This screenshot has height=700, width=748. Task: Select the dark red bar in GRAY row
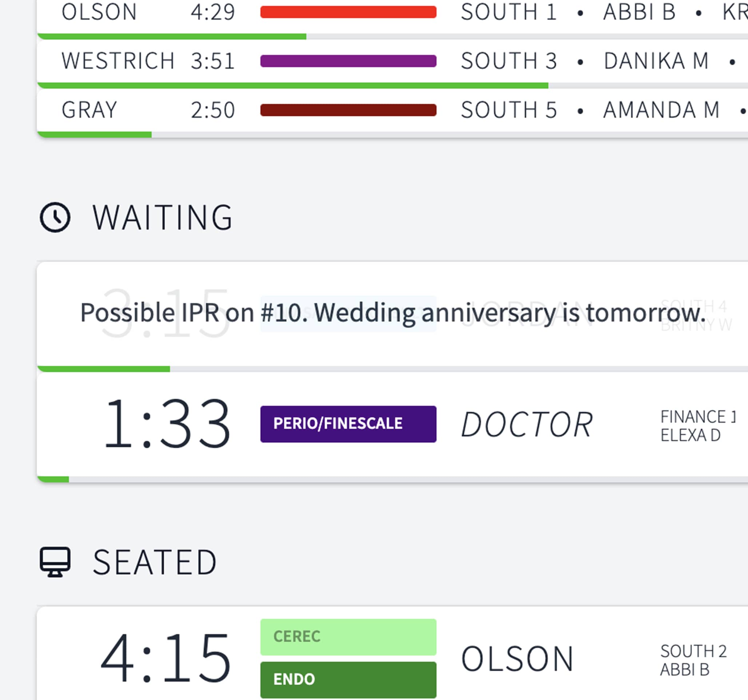pos(348,110)
